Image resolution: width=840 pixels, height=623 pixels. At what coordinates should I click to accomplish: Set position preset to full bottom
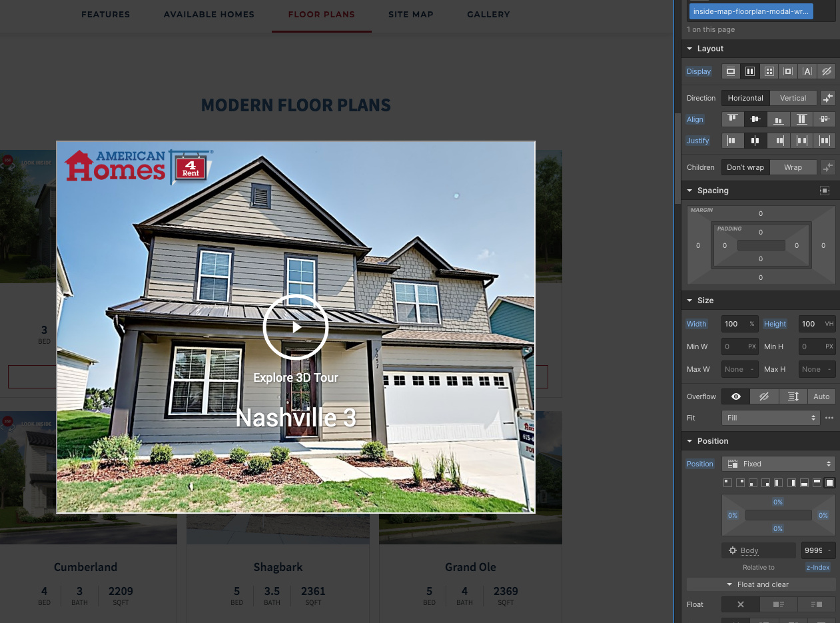point(805,482)
